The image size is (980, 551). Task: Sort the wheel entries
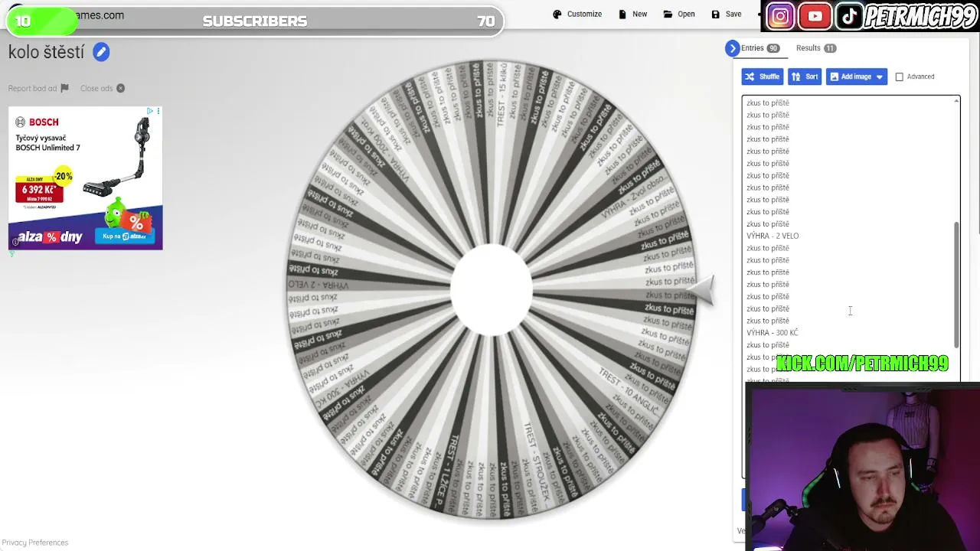tap(805, 77)
